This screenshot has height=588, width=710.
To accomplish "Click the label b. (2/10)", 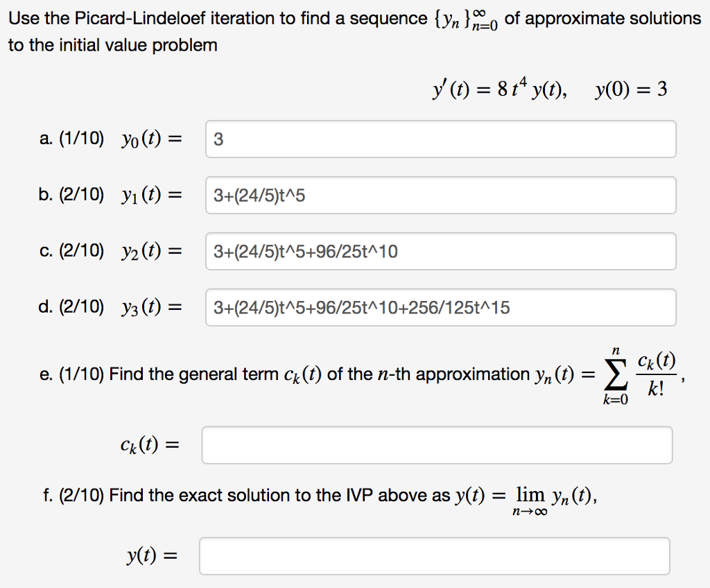I will [x=67, y=196].
